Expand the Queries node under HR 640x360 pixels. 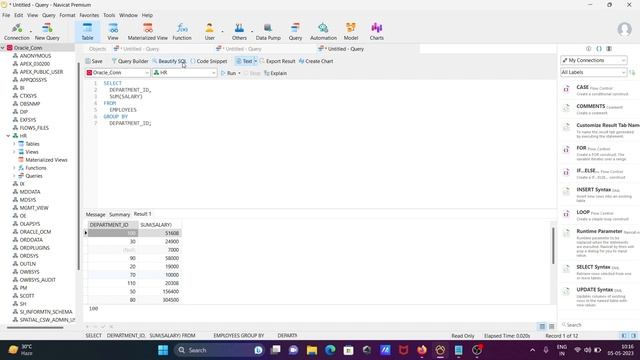14,176
